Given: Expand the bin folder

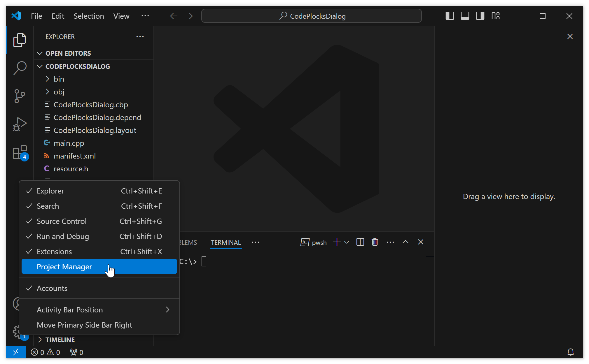Looking at the screenshot, I should point(94,79).
